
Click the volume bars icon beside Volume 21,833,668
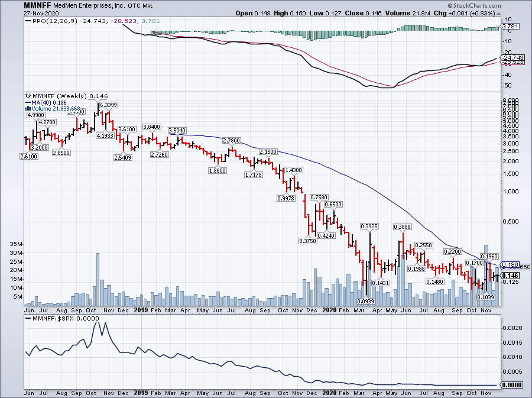(28, 109)
